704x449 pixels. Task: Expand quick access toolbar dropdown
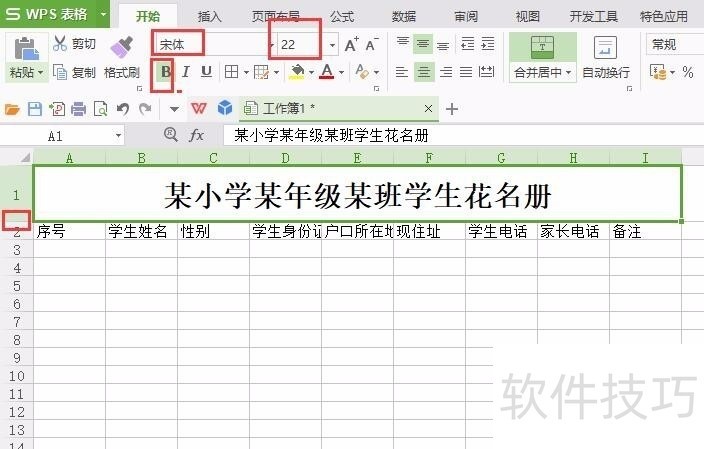(174, 109)
